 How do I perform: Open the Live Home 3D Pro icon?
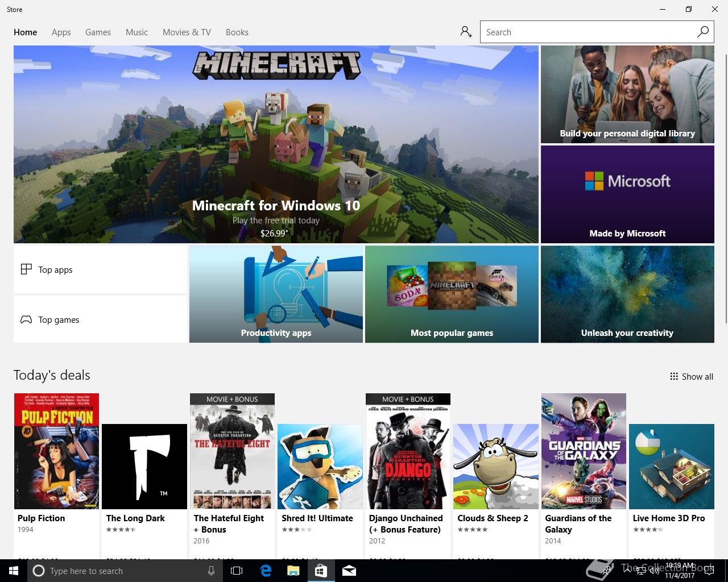[x=672, y=467]
